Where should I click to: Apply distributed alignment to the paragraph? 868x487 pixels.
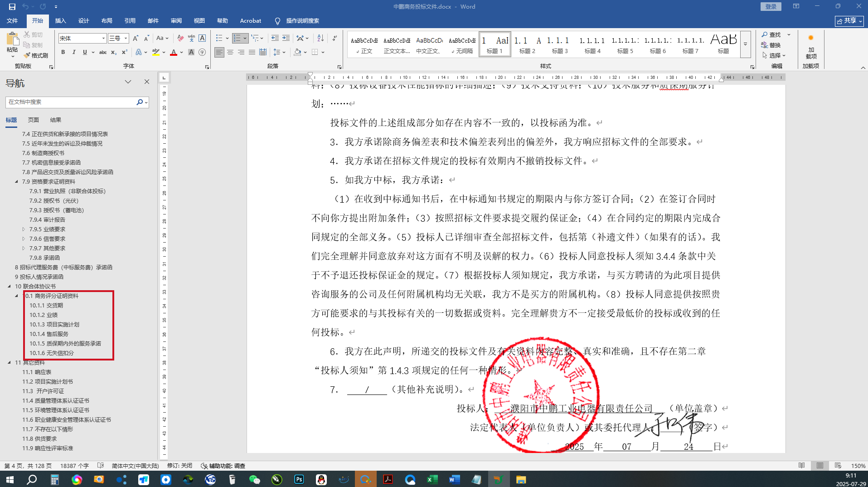(x=263, y=52)
